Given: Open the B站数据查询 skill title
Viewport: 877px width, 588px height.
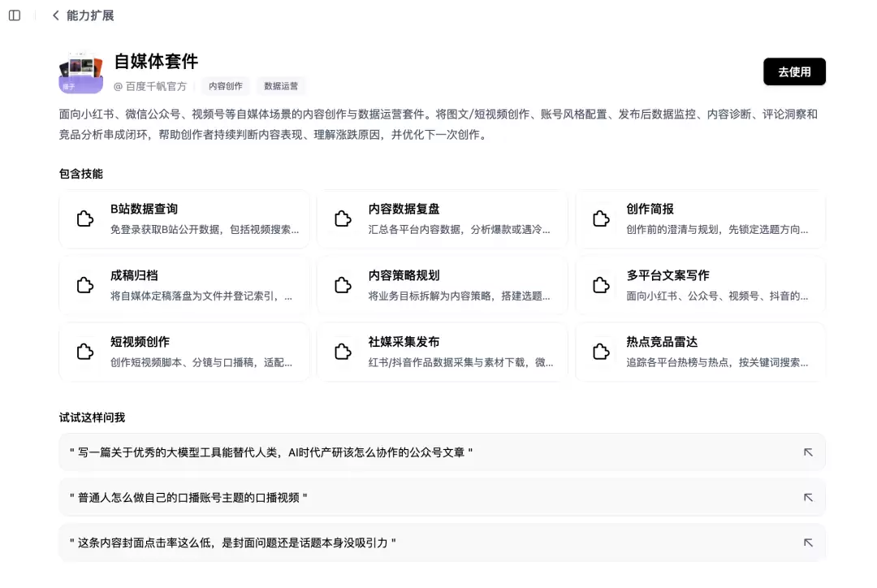Looking at the screenshot, I should coord(144,209).
